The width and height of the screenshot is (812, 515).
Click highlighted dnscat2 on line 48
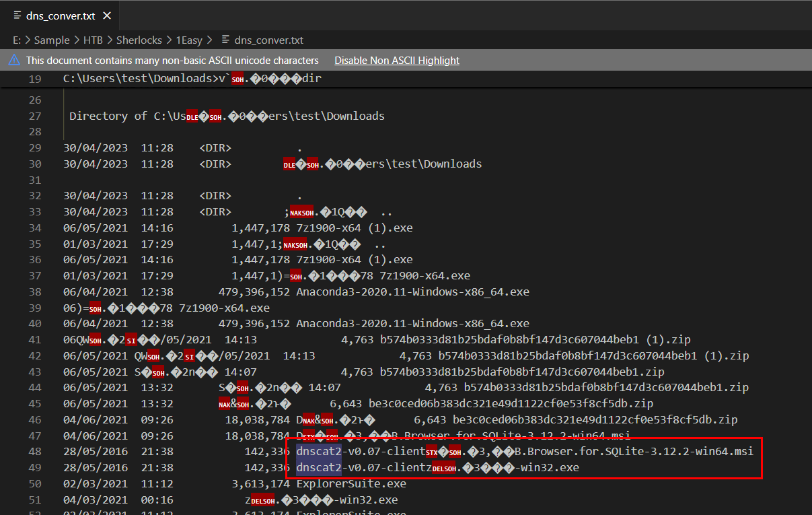tap(319, 450)
